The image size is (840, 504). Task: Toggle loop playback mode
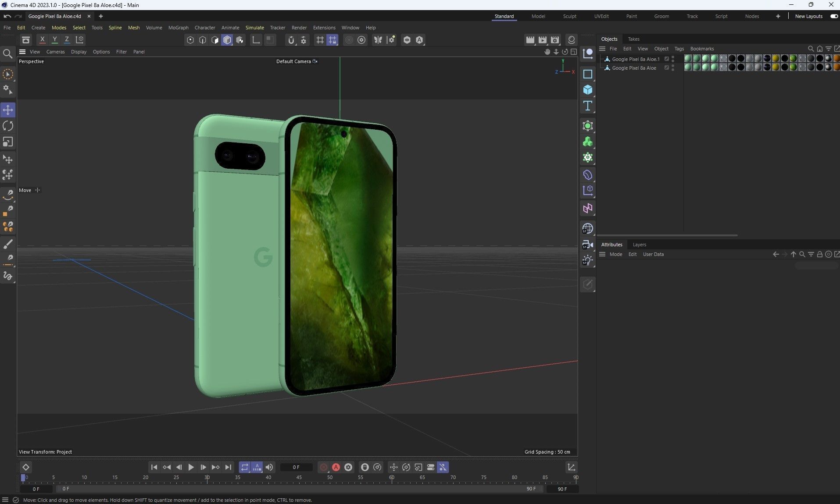tap(244, 467)
